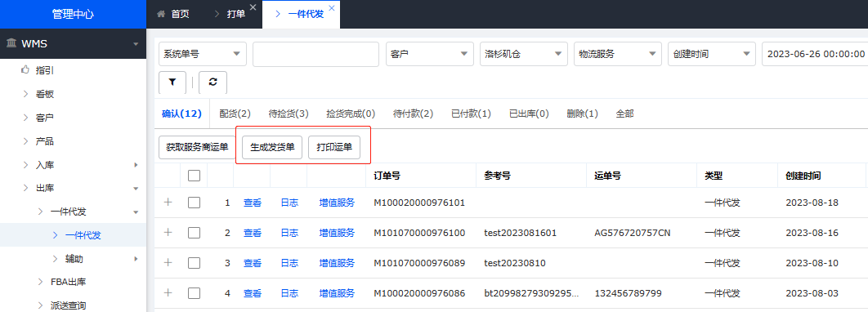Click the empty search text field
This screenshot has width=868, height=312.
316,54
